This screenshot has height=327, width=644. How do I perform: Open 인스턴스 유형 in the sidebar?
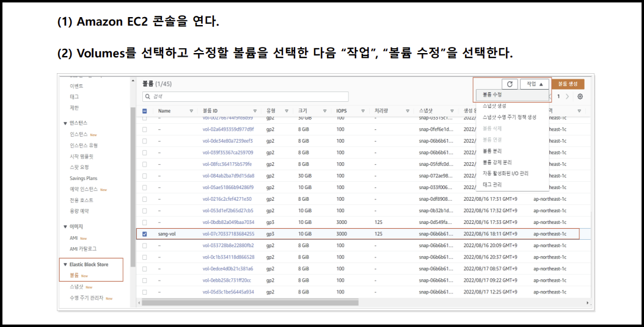[83, 145]
